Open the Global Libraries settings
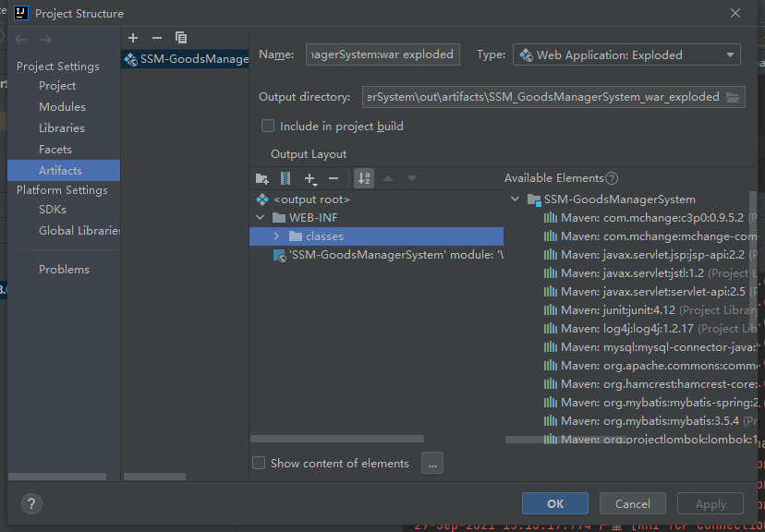Viewport: 765px width, 532px height. (79, 231)
